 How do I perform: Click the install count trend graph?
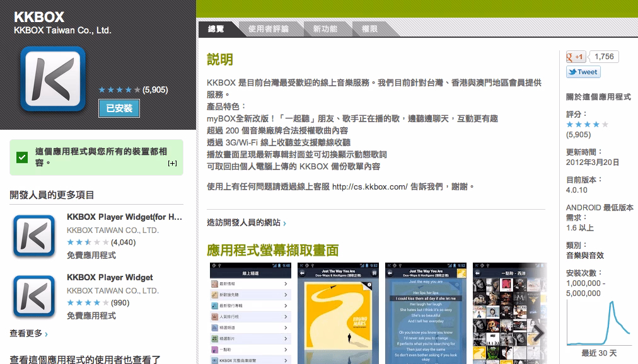coord(599,323)
